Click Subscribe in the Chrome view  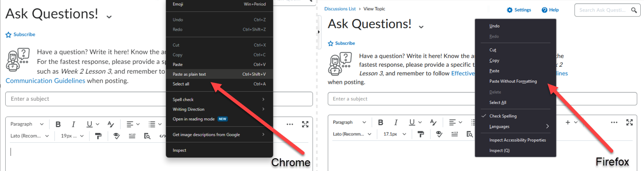(x=20, y=34)
